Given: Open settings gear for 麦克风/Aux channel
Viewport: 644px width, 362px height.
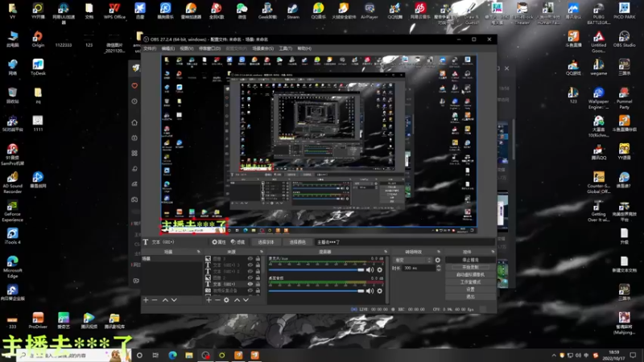Looking at the screenshot, I should coord(379,269).
